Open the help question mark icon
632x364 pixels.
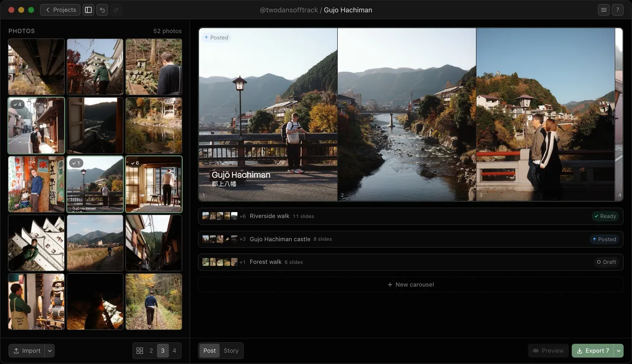(617, 10)
